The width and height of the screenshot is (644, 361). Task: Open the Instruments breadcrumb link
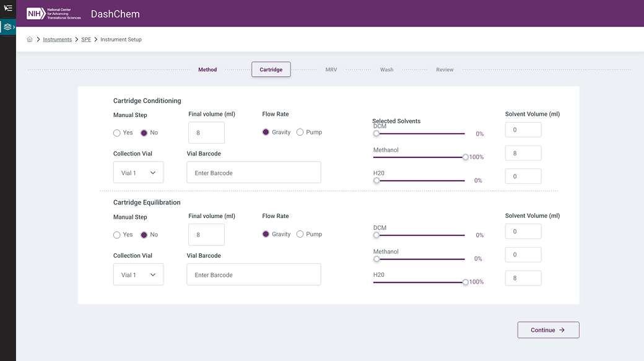pyautogui.click(x=58, y=40)
